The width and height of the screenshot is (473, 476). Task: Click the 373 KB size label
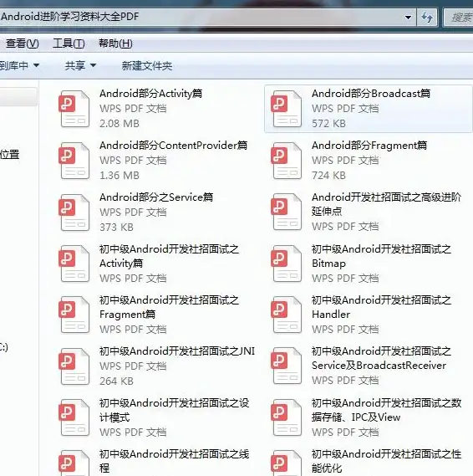tap(116, 228)
